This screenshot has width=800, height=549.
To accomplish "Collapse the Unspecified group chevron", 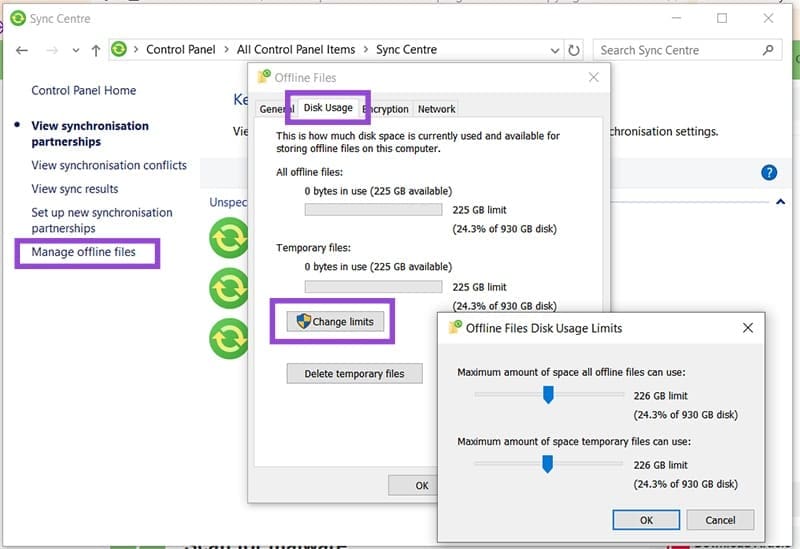I will click(780, 202).
